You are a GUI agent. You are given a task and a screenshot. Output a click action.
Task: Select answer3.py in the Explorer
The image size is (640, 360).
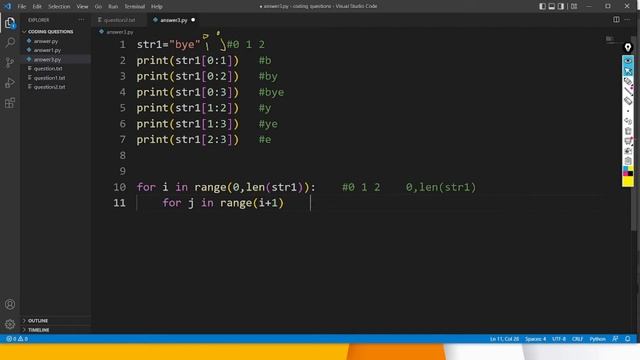pos(47,59)
